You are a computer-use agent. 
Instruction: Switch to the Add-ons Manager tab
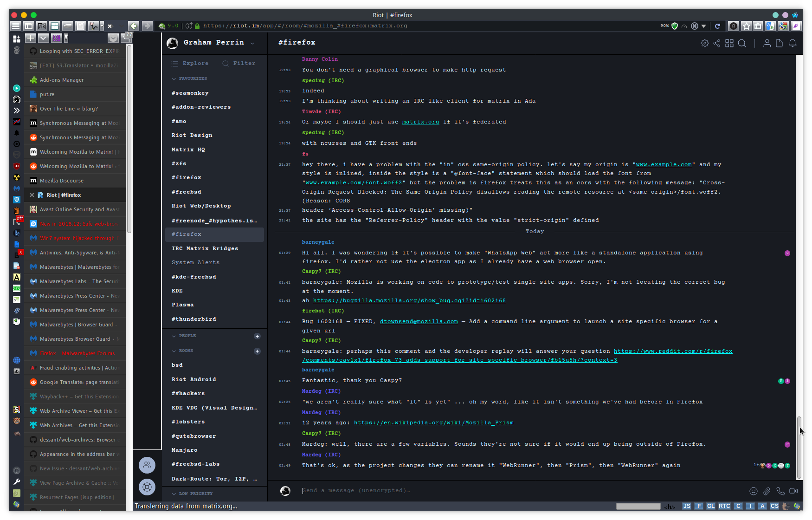tap(75, 80)
